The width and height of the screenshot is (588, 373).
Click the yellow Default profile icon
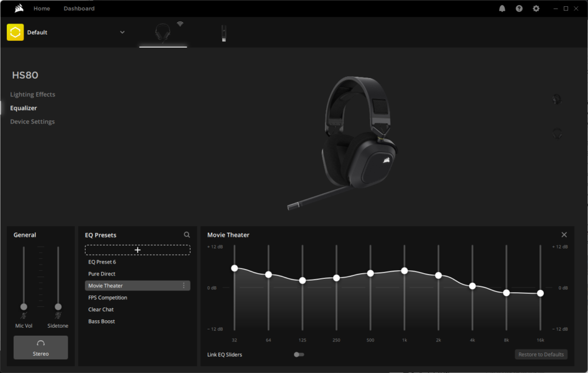click(x=16, y=32)
